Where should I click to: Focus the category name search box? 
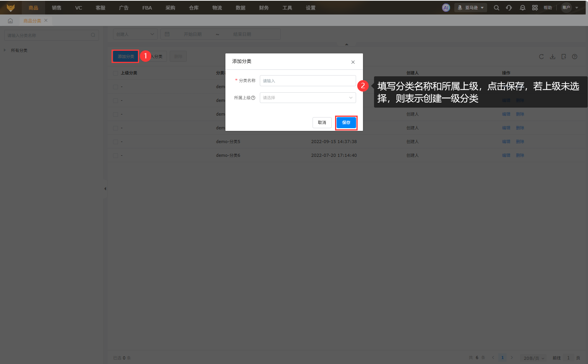51,35
